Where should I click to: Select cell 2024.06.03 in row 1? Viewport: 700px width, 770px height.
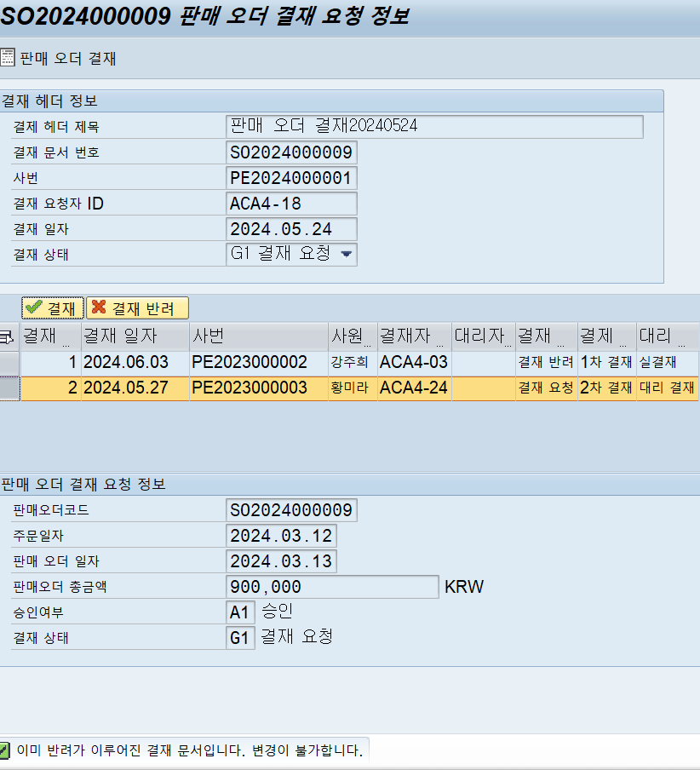pyautogui.click(x=135, y=363)
